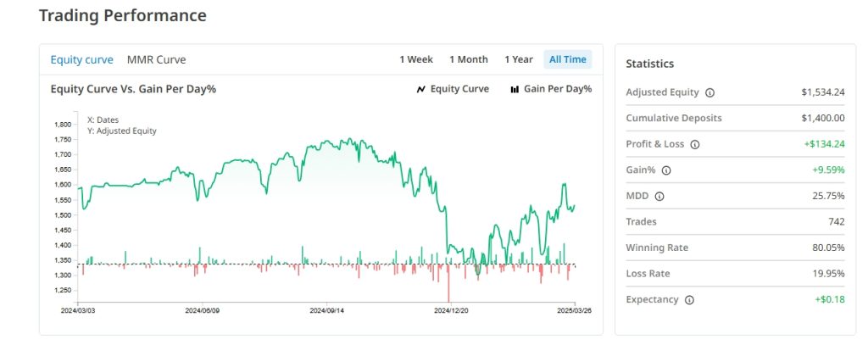Select the 1 Week time range

tap(416, 59)
